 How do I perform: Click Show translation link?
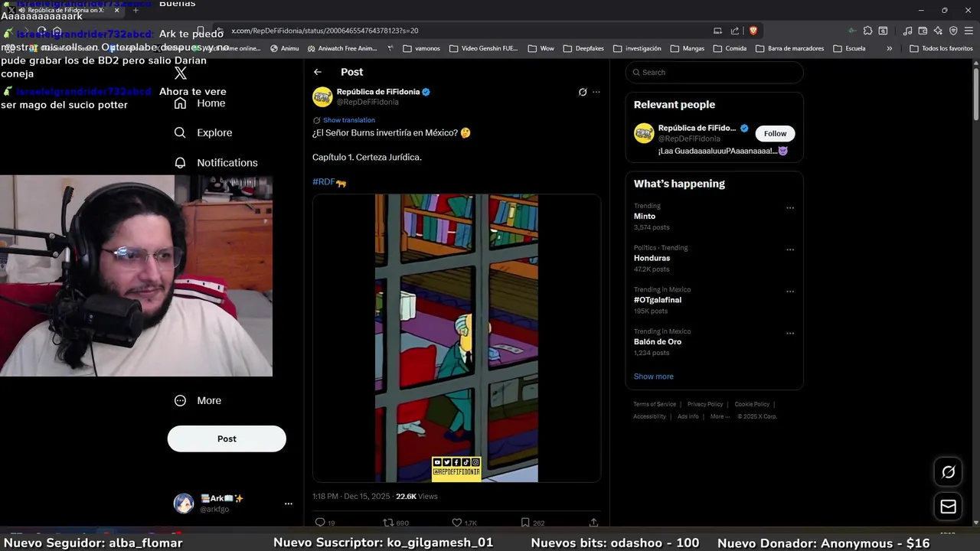pyautogui.click(x=349, y=120)
